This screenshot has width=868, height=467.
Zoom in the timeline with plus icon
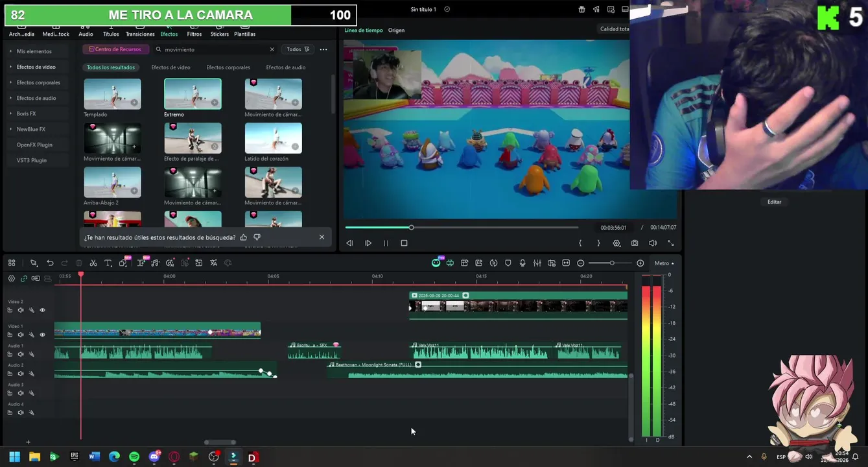click(640, 263)
